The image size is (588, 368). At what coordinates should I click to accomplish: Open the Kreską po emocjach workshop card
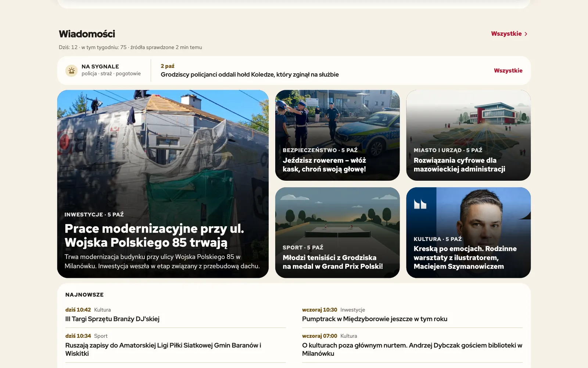tap(468, 233)
